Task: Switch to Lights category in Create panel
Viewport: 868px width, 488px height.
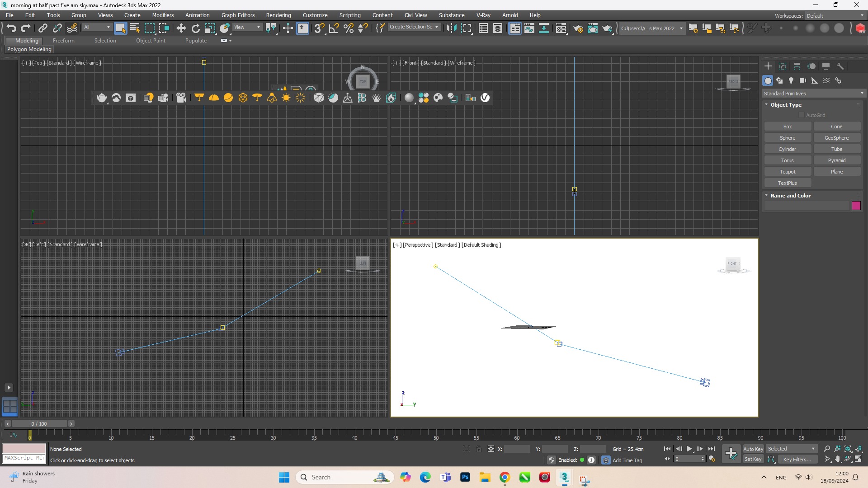Action: tap(791, 80)
